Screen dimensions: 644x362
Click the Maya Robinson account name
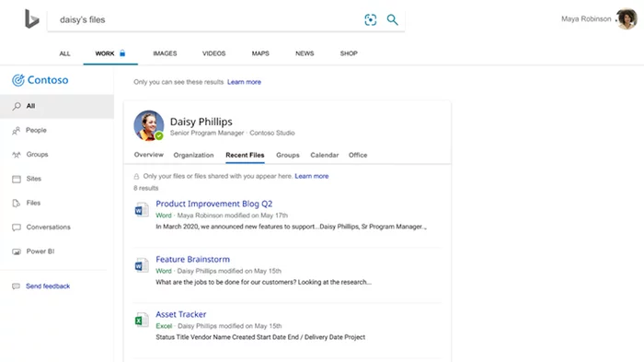click(x=586, y=19)
